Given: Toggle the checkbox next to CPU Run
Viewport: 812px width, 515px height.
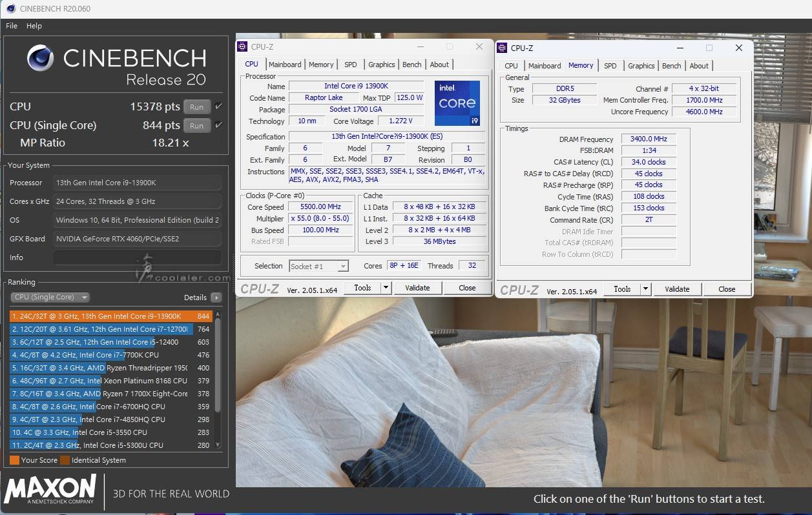Looking at the screenshot, I should [x=218, y=106].
